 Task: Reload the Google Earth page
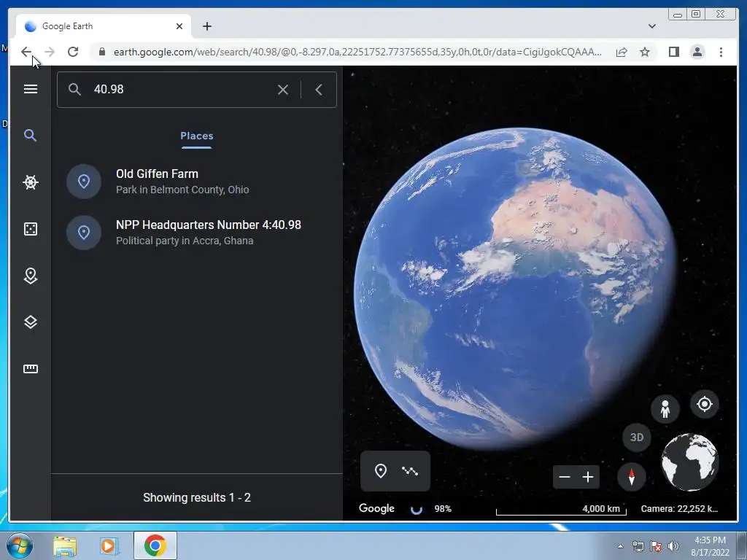coord(73,52)
